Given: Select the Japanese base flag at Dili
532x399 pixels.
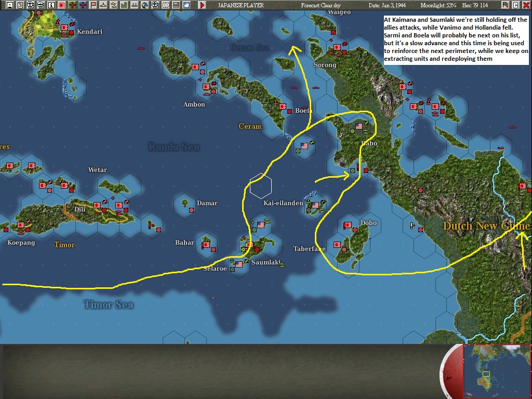Looking at the screenshot, I should click(x=97, y=205).
